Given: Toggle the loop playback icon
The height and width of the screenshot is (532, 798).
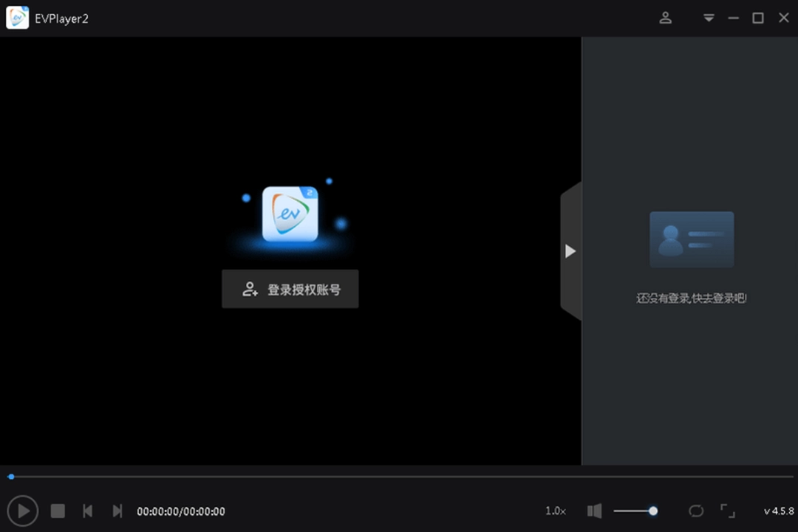Looking at the screenshot, I should (x=695, y=511).
